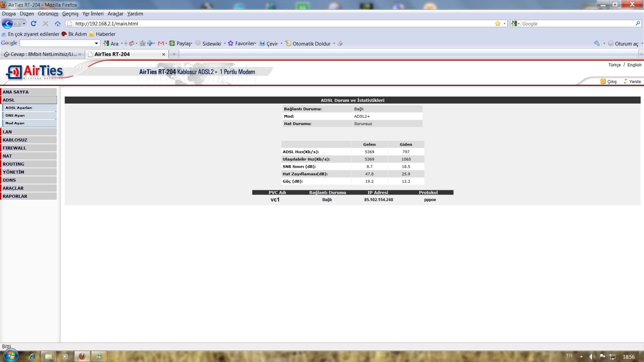Click the browser back arrow button
This screenshot has width=644, height=362.
(7, 24)
